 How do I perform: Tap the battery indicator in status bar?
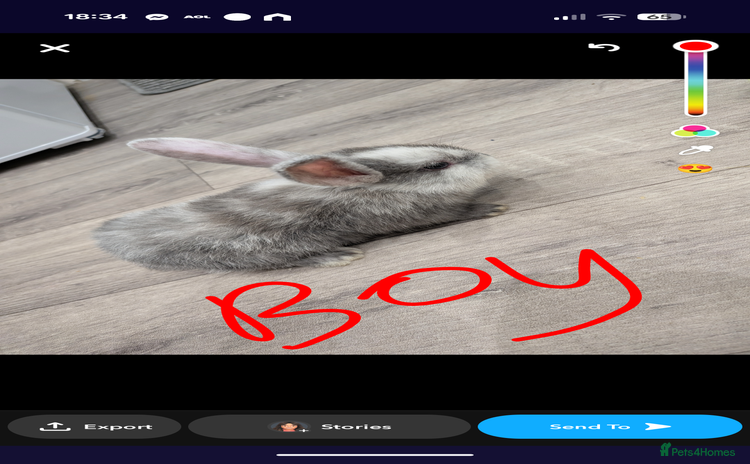662,17
